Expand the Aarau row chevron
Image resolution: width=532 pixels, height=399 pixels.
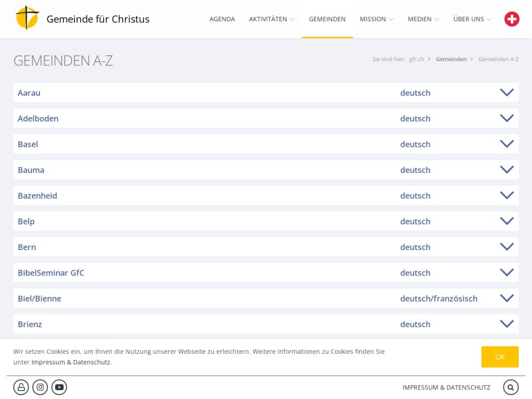point(506,93)
